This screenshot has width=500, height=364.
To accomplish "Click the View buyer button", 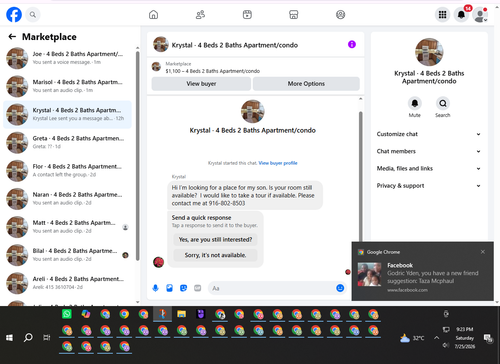I will (201, 84).
